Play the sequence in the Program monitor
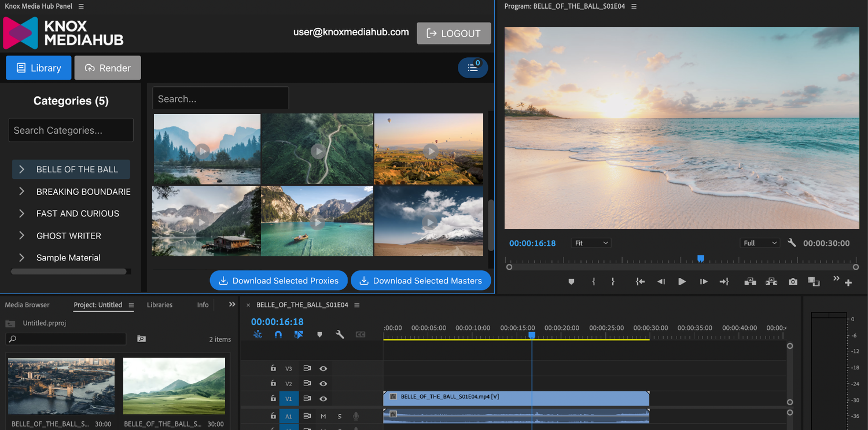The height and width of the screenshot is (430, 868). click(682, 282)
